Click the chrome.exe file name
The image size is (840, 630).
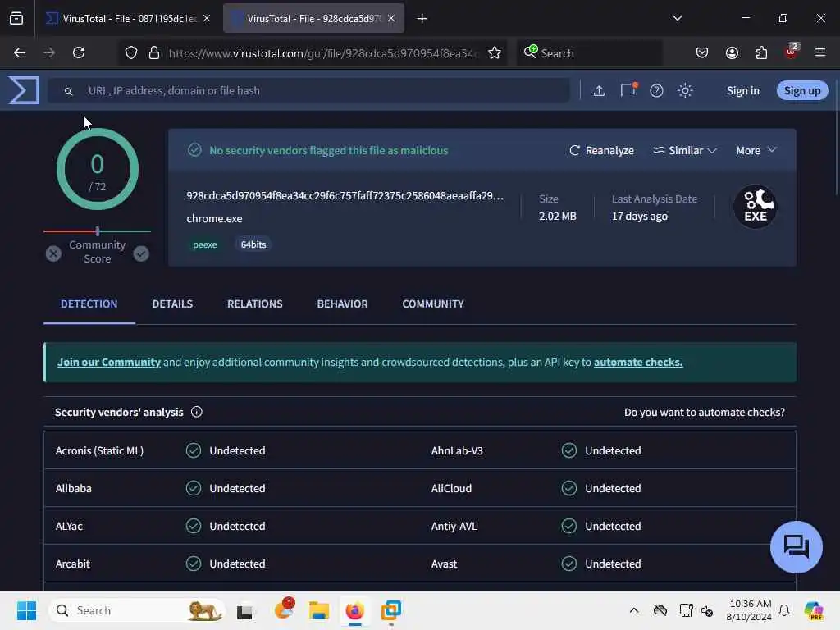tap(214, 218)
